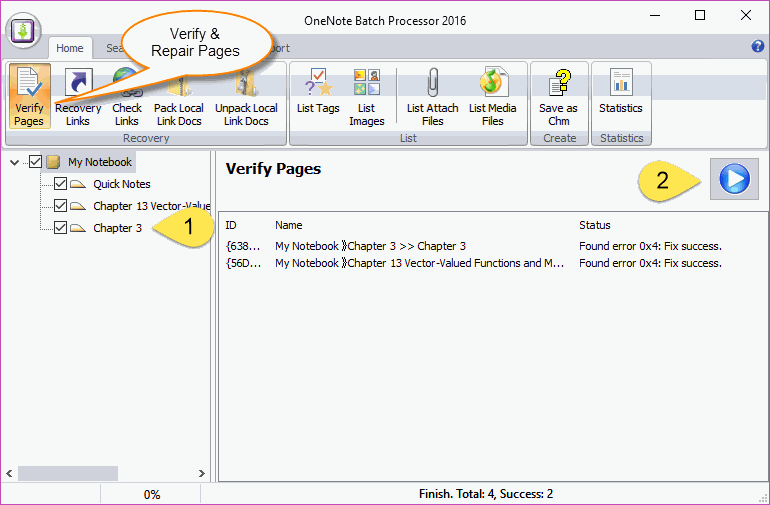The image size is (770, 505).
Task: Open the application menu orb button
Action: point(23,30)
